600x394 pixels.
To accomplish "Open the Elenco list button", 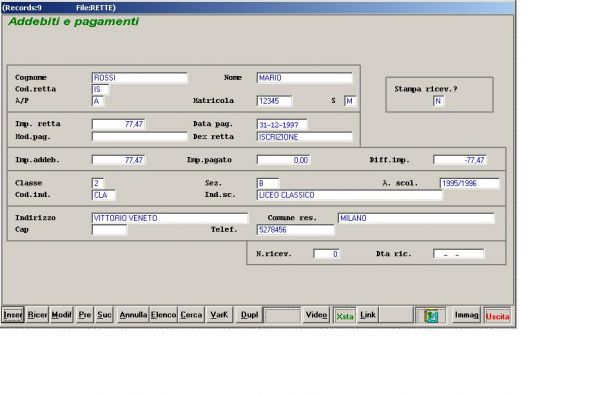I will tap(163, 315).
